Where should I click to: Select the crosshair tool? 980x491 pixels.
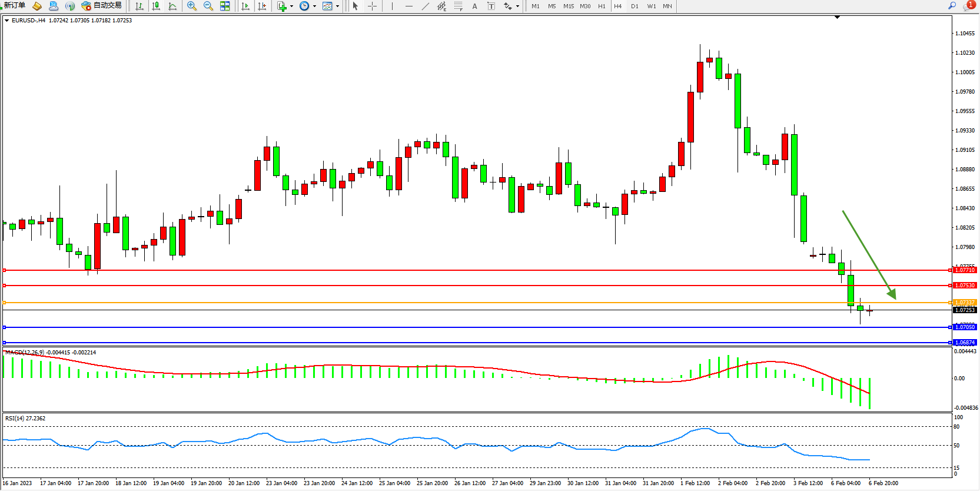(x=372, y=6)
